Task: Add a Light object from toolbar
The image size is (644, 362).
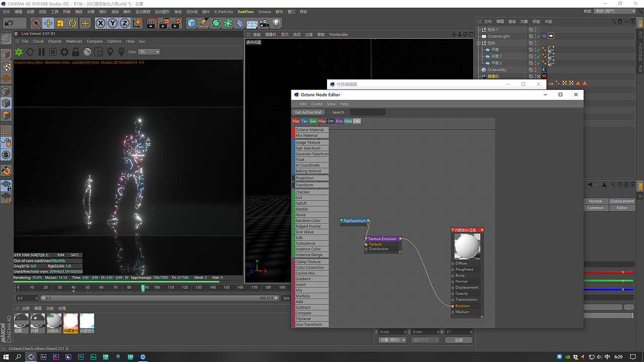Action: click(276, 23)
